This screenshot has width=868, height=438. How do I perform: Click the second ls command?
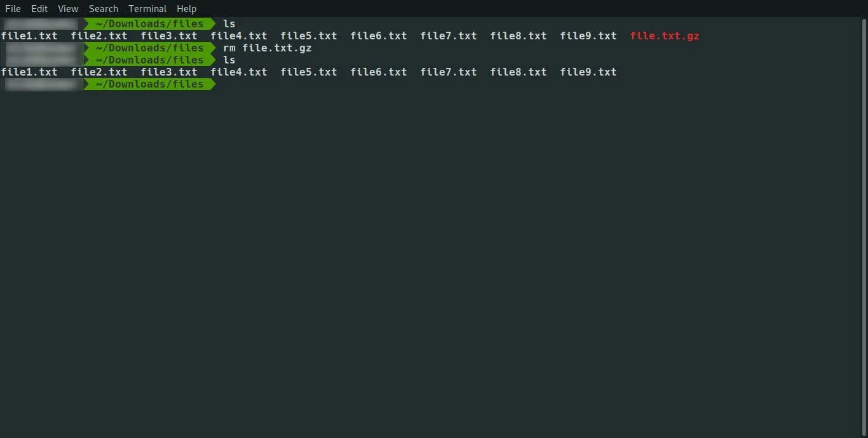point(229,60)
